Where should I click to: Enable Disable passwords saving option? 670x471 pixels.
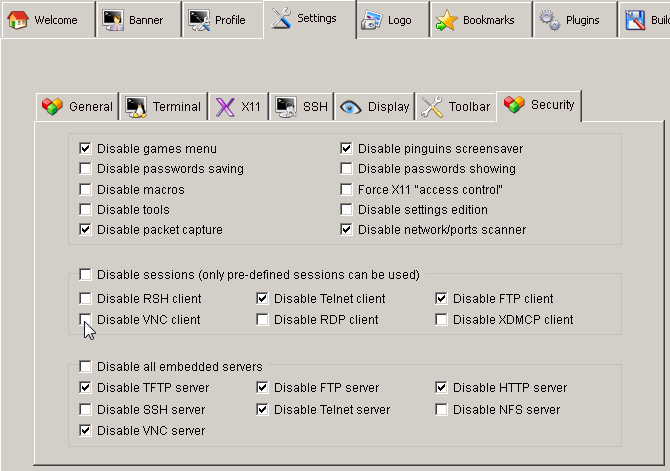coord(86,169)
